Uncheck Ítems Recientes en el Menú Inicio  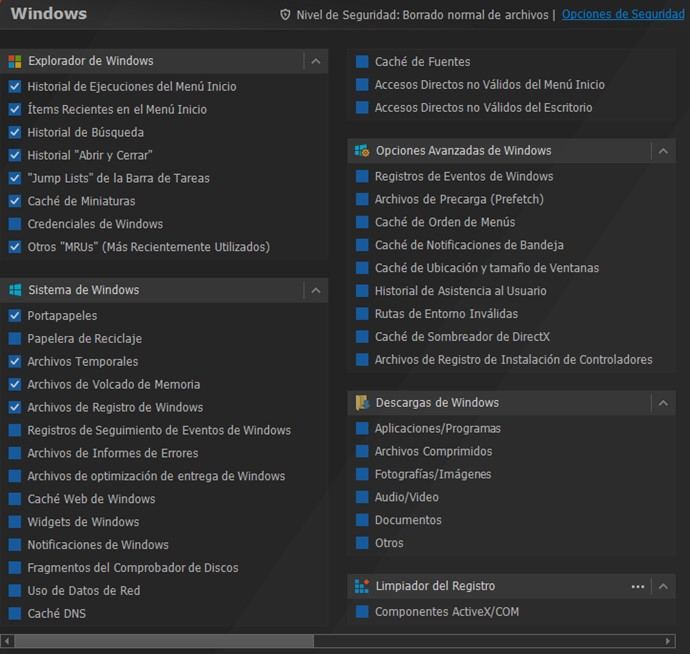[x=15, y=109]
